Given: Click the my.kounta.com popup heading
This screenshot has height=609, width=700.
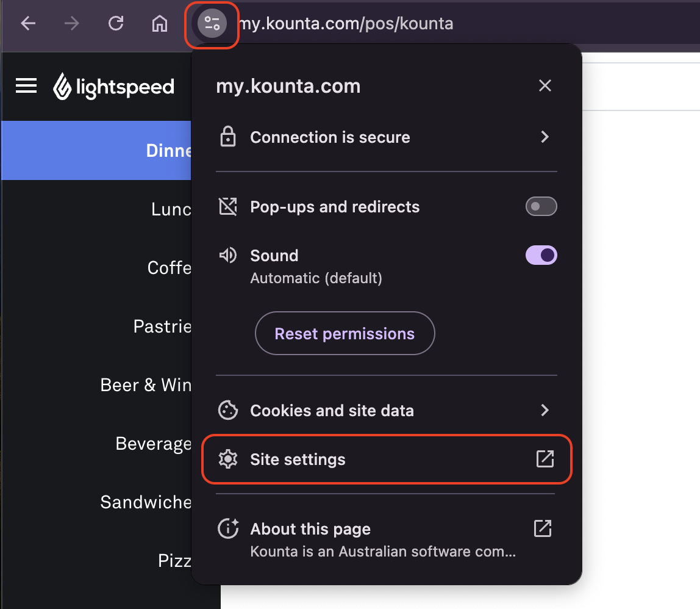Looking at the screenshot, I should pyautogui.click(x=288, y=86).
